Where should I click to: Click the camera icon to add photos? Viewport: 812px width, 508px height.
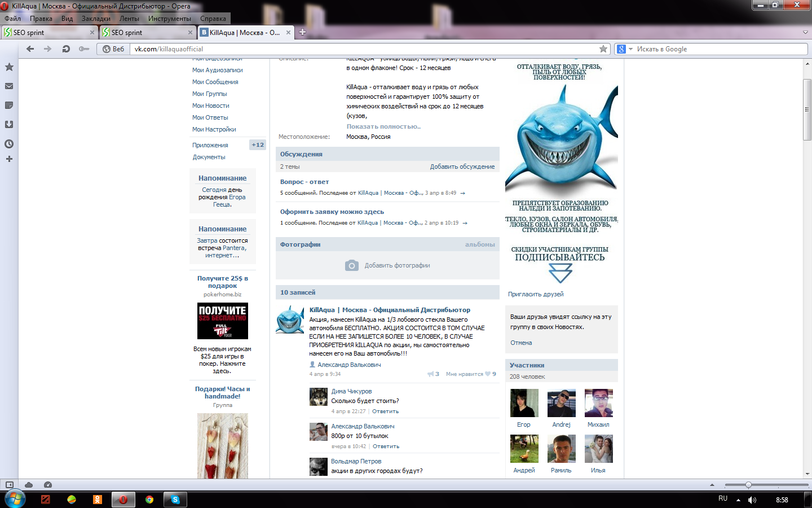pos(352,265)
